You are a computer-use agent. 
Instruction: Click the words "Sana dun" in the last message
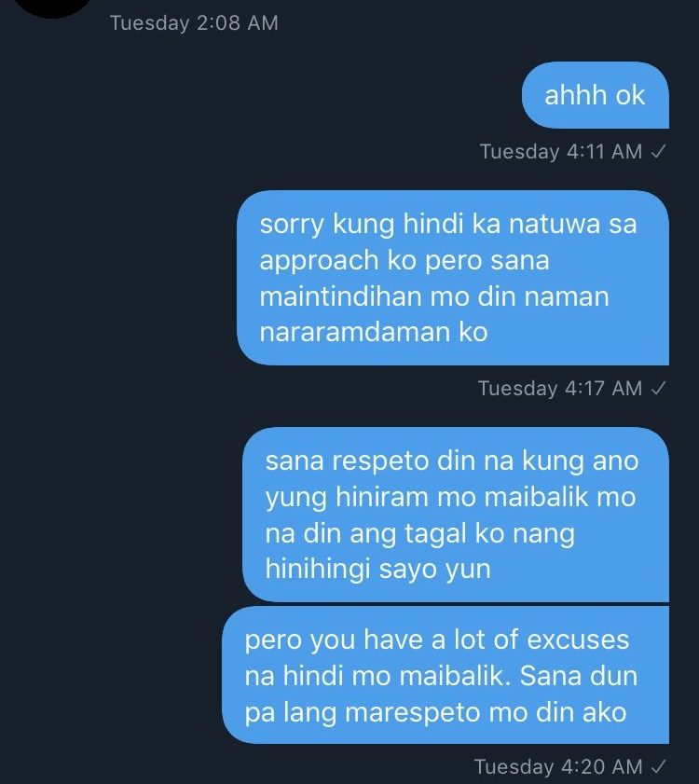coord(579,676)
